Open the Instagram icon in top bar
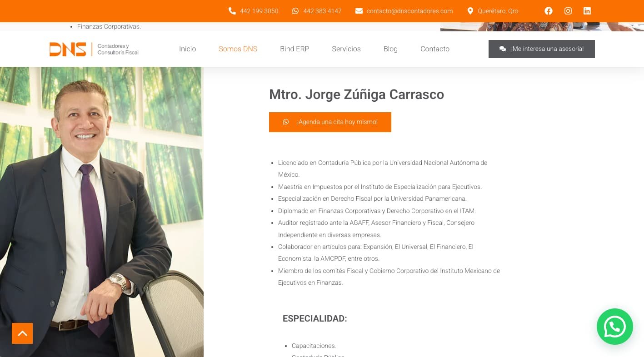This screenshot has height=357, width=644. click(568, 11)
